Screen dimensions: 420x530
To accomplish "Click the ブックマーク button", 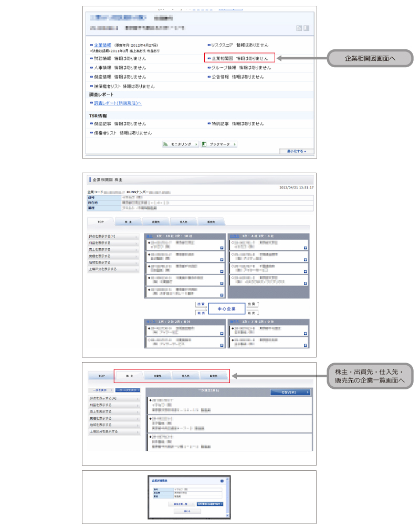I will coord(219,144).
